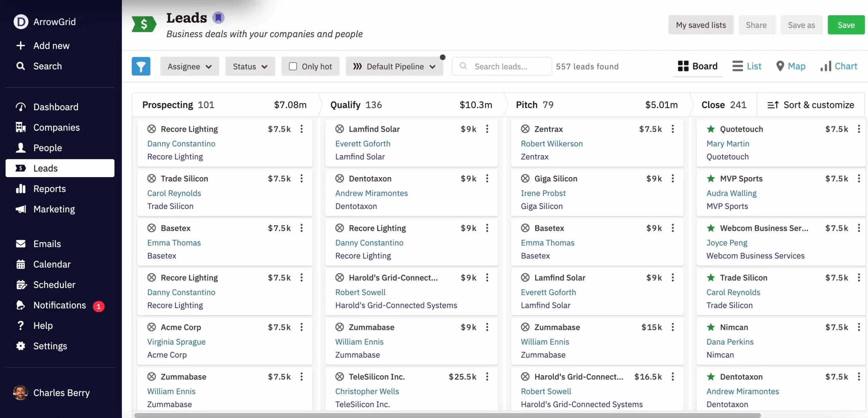Image resolution: width=868 pixels, height=418 pixels.
Task: Toggle the star on MVP Sports lead
Action: (711, 178)
